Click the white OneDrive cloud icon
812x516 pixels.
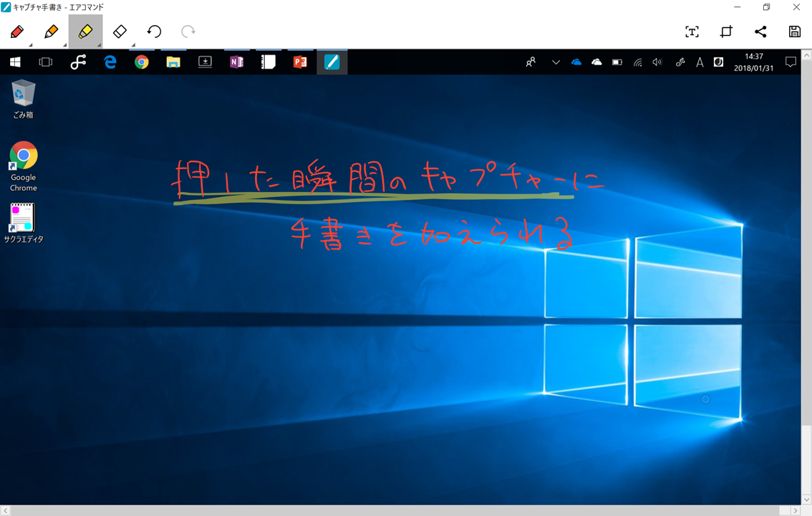596,62
